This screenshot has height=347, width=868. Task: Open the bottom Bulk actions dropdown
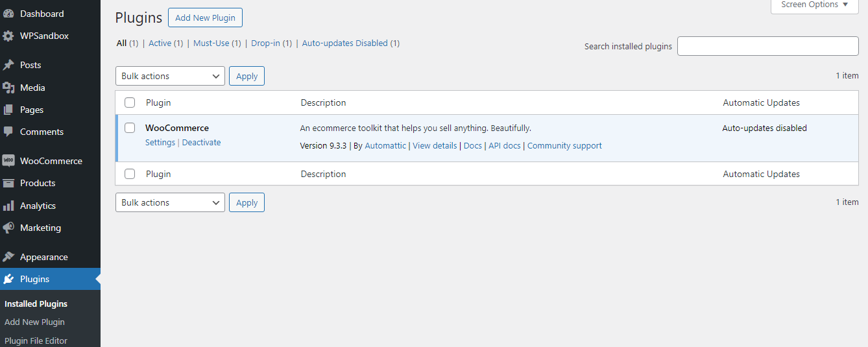coord(170,202)
